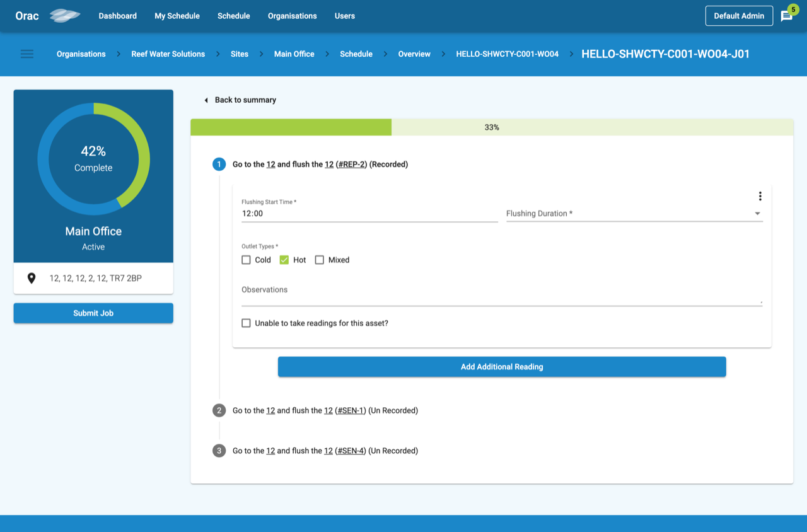Viewport: 807px width, 532px height.
Task: Select step 2 circle icon
Action: click(x=219, y=410)
